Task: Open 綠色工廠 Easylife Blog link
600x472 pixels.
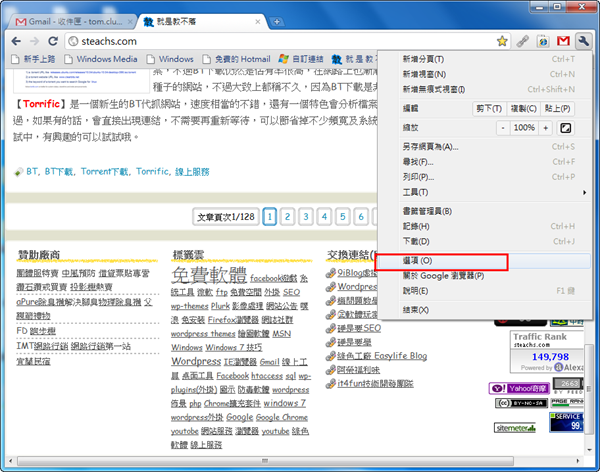Action: 382,356
